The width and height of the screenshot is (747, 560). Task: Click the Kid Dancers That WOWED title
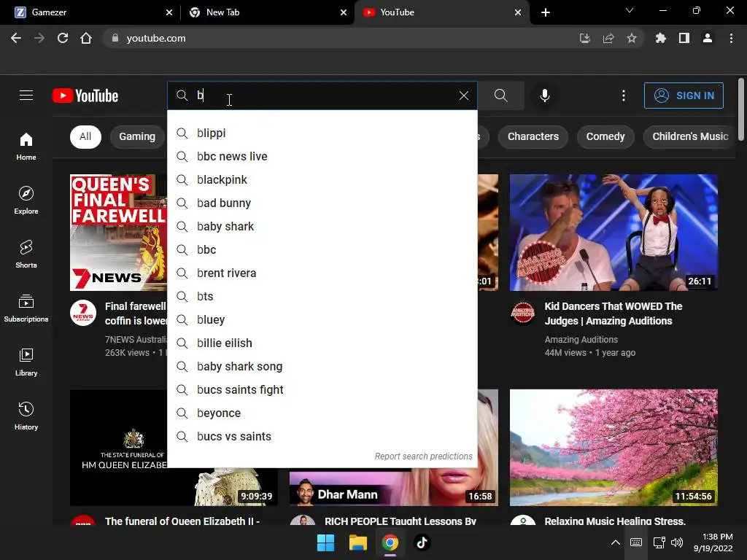[x=614, y=314]
